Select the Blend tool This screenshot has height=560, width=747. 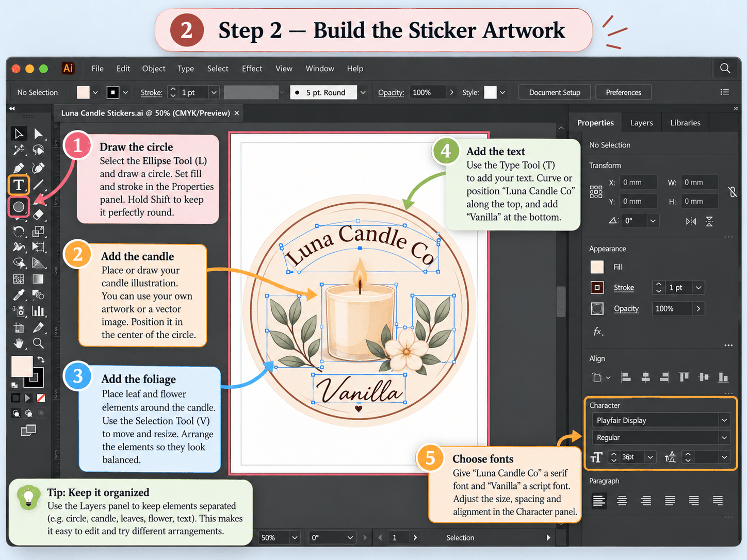point(38,295)
